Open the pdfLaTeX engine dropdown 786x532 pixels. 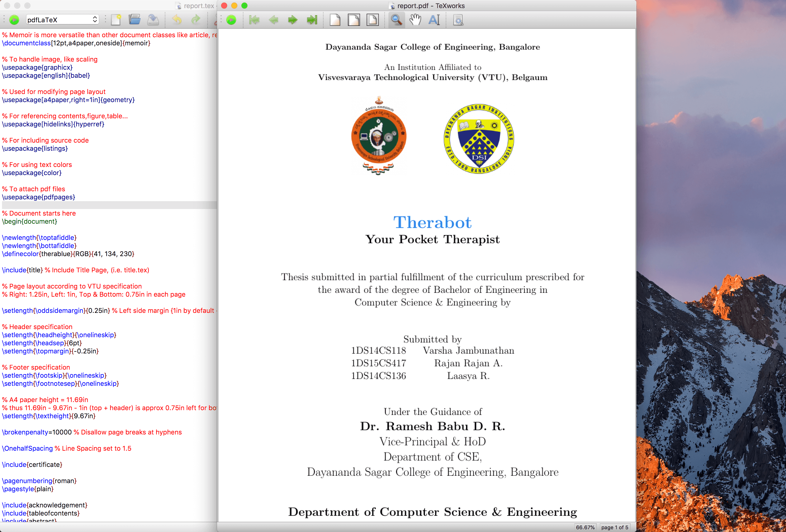62,20
